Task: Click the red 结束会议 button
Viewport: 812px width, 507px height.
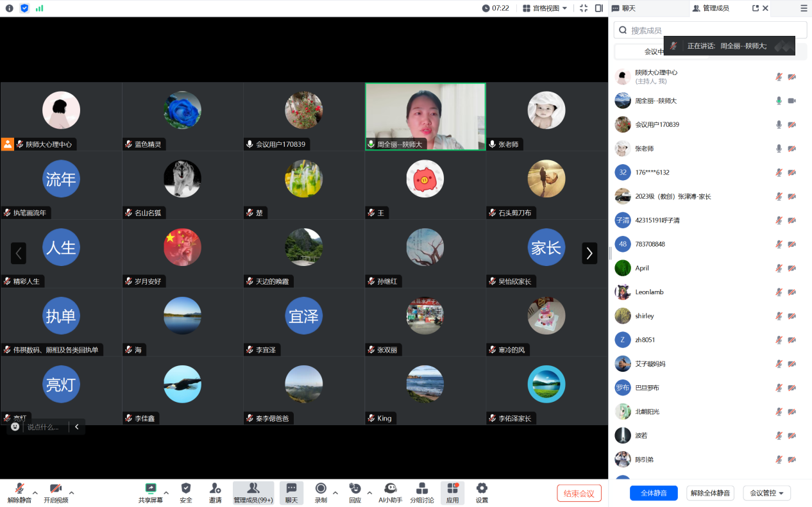Action: (579, 493)
